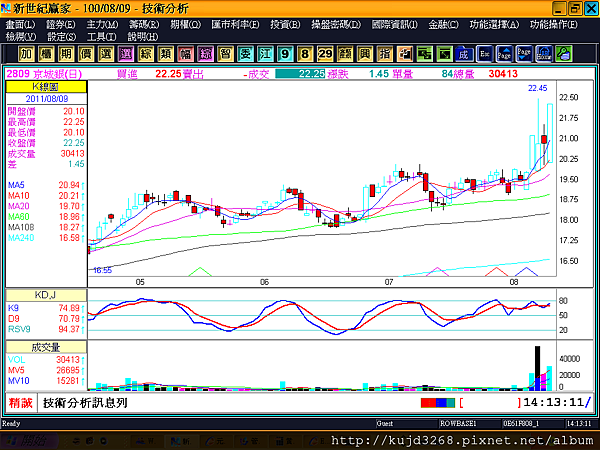This screenshot has width=600, height=450.
Task: Click the green key toolbar icon
Action: click(564, 54)
